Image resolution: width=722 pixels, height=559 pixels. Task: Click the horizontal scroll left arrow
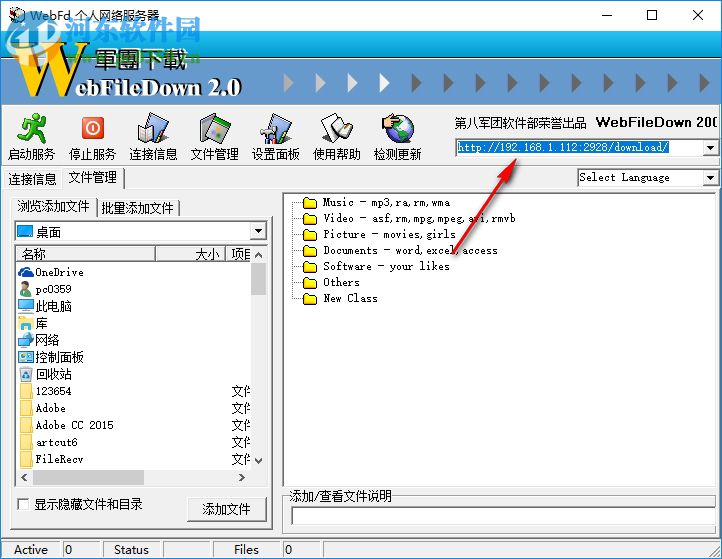pos(24,478)
